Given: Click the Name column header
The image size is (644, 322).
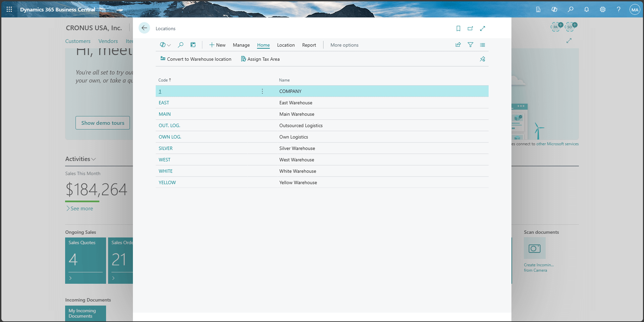Looking at the screenshot, I should point(284,80).
